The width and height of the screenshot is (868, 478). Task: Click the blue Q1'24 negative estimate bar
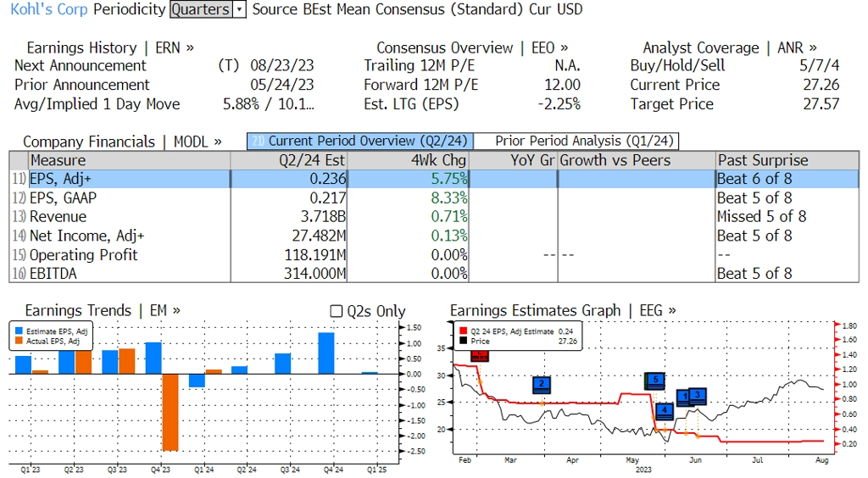coord(197,381)
